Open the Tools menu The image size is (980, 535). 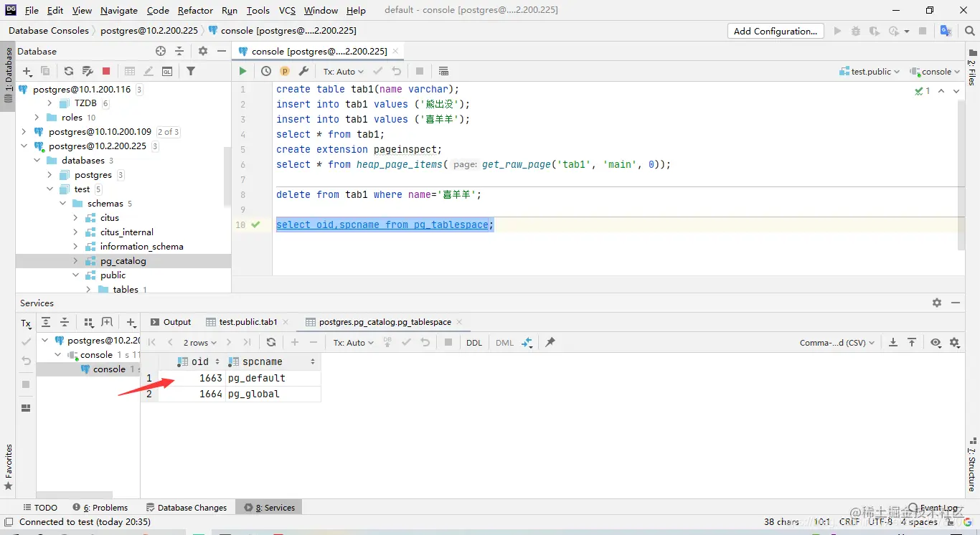258,10
